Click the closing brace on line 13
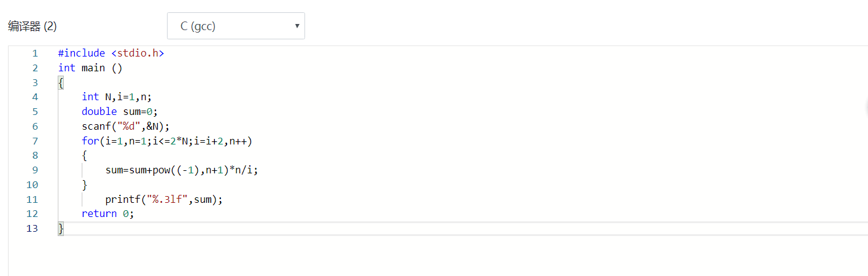868x276 pixels. (x=61, y=229)
